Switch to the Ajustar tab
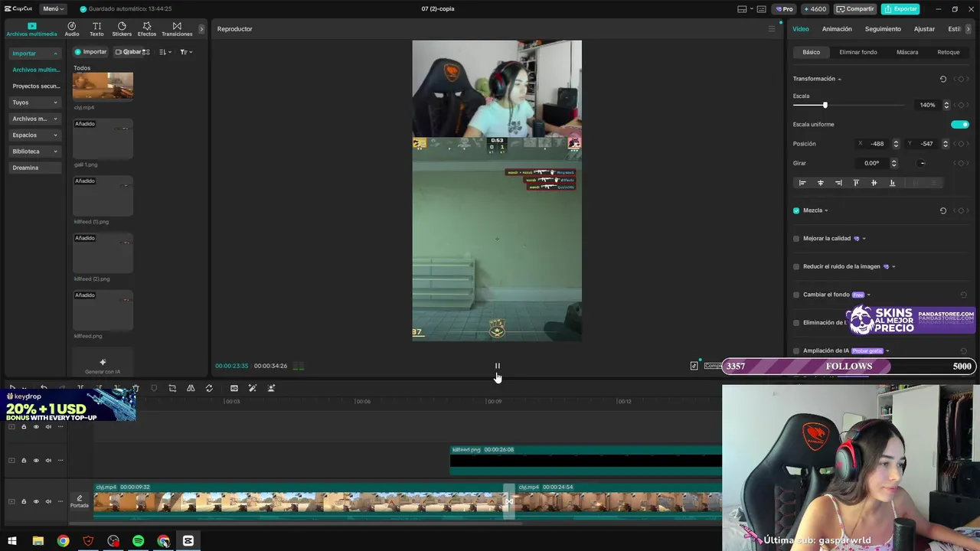The width and height of the screenshot is (980, 551). pos(924,29)
